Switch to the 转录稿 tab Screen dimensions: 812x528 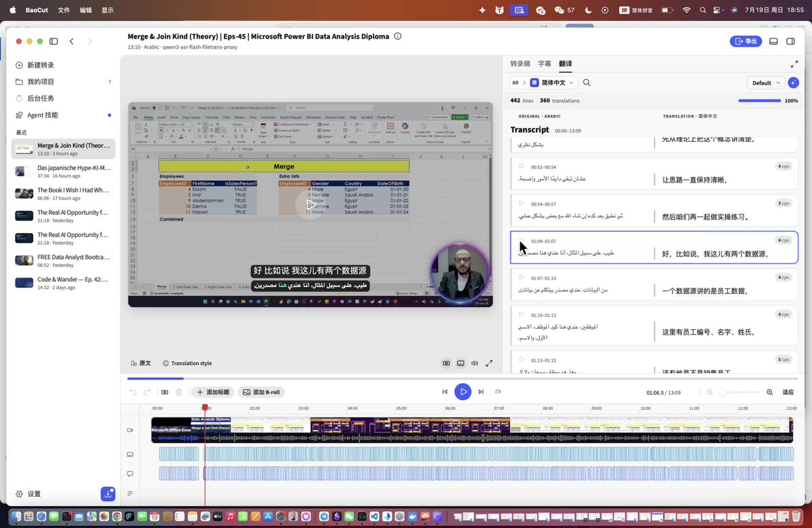coord(520,64)
